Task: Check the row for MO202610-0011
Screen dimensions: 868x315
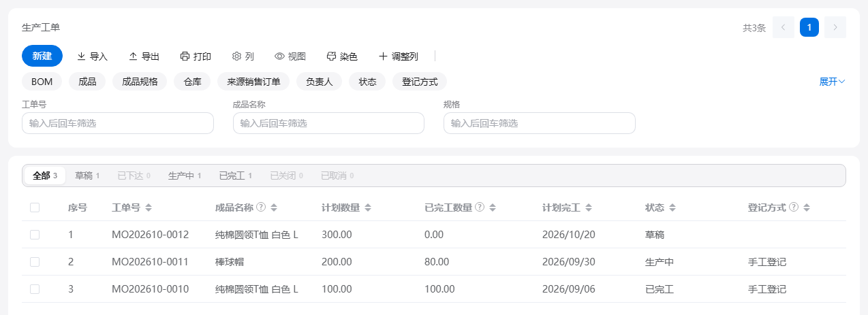Action: click(35, 262)
